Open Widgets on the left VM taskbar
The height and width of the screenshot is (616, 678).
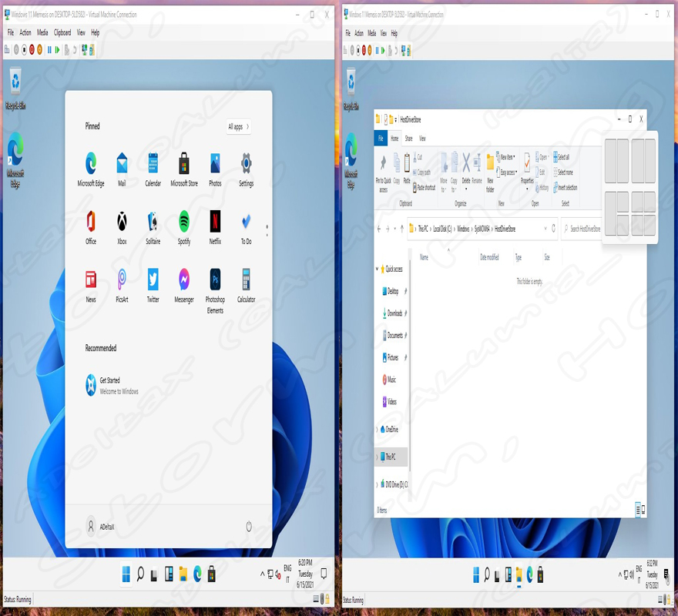pos(169,574)
